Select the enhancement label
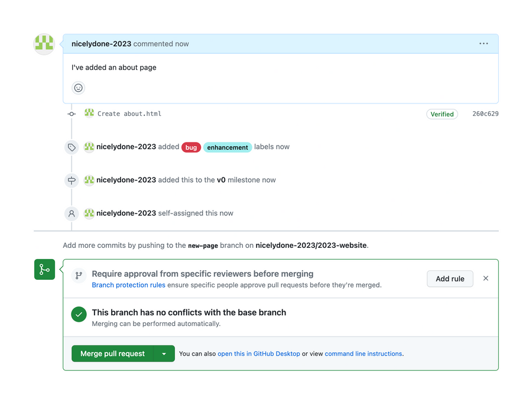Image resolution: width=532 pixels, height=404 pixels. [228, 147]
